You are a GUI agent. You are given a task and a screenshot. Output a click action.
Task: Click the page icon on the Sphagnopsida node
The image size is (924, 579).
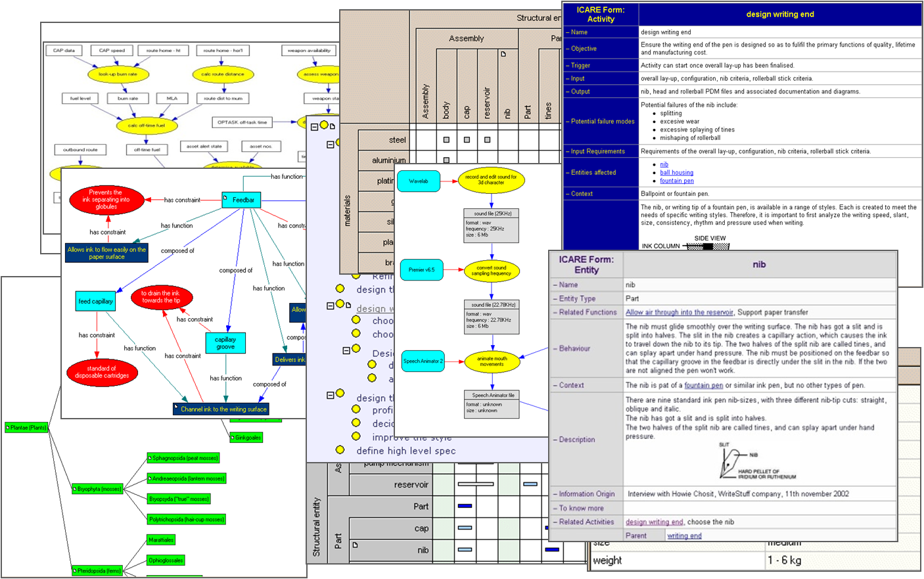[x=150, y=458]
